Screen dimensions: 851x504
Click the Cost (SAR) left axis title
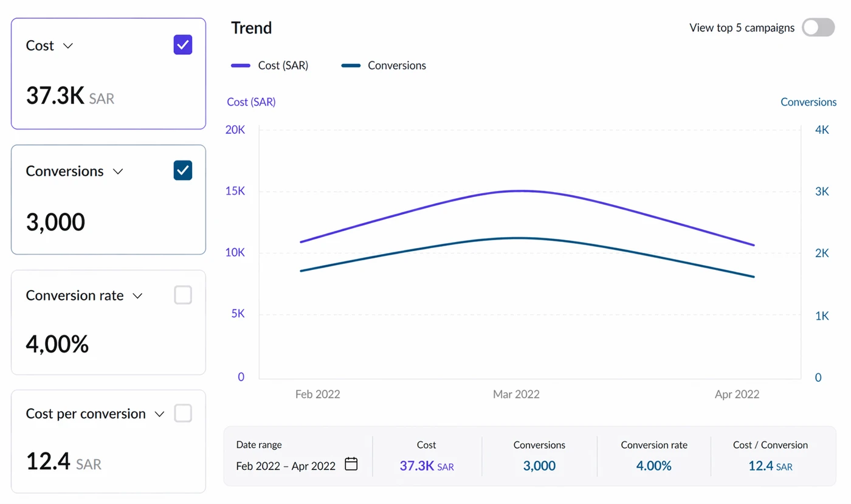(x=251, y=102)
